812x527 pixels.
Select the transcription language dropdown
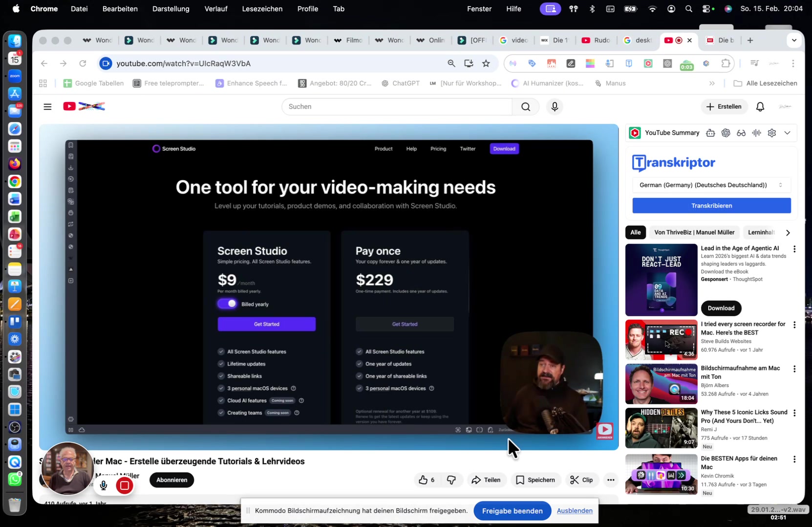click(711, 185)
